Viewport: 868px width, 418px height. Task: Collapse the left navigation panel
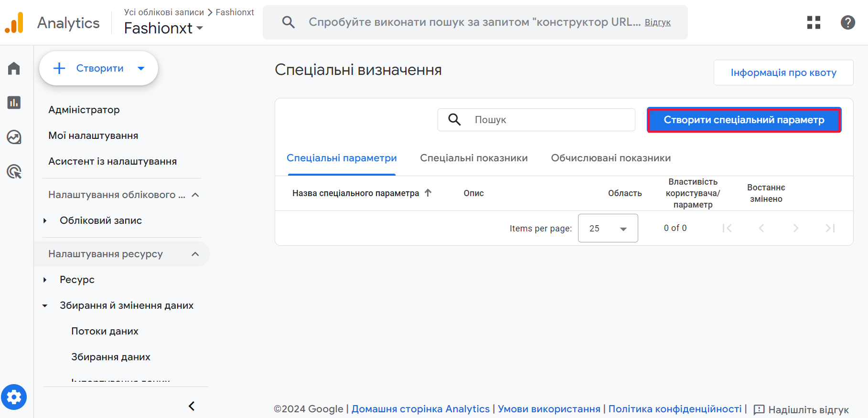coord(192,406)
